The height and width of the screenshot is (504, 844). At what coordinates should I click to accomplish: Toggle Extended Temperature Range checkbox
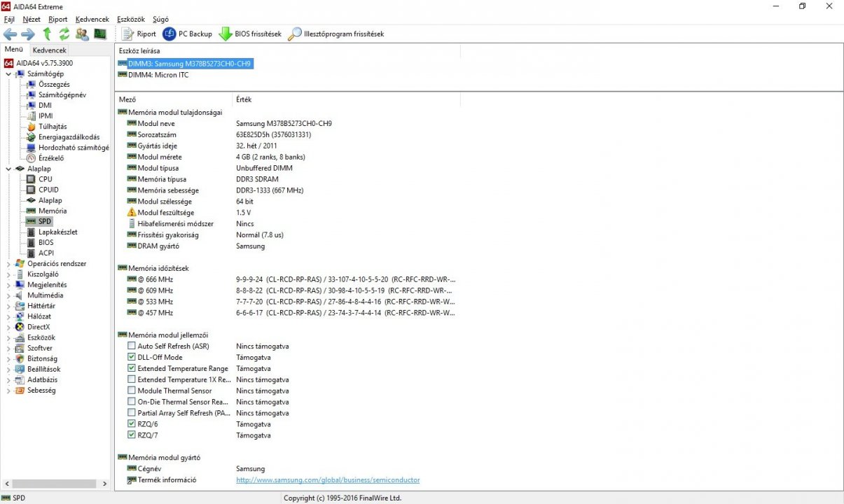pos(132,368)
